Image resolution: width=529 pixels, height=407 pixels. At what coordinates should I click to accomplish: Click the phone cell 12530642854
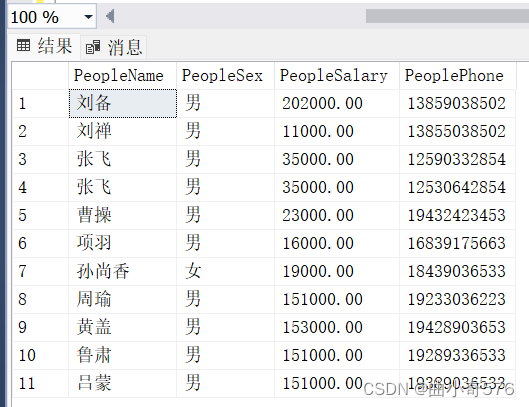(x=458, y=188)
